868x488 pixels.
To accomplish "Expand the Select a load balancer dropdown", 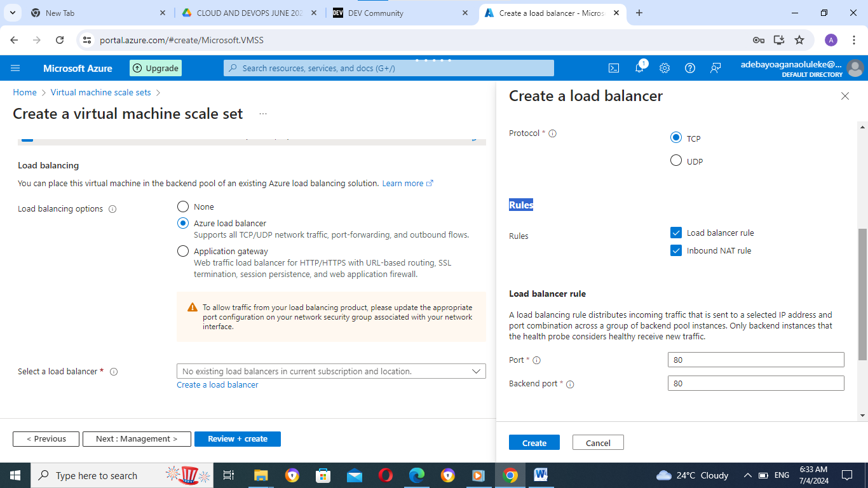I will pyautogui.click(x=331, y=371).
